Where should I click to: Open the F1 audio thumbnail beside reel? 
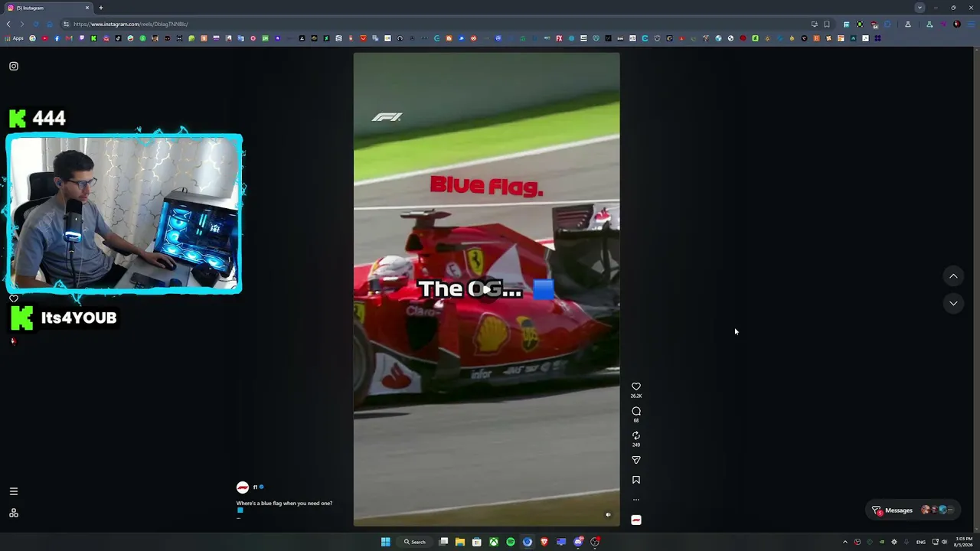pyautogui.click(x=635, y=520)
